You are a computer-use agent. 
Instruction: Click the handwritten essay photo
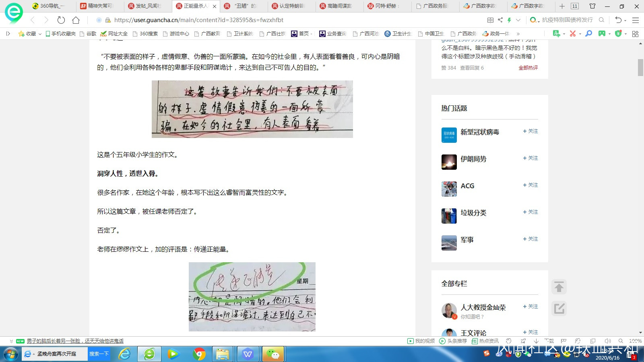pyautogui.click(x=252, y=109)
